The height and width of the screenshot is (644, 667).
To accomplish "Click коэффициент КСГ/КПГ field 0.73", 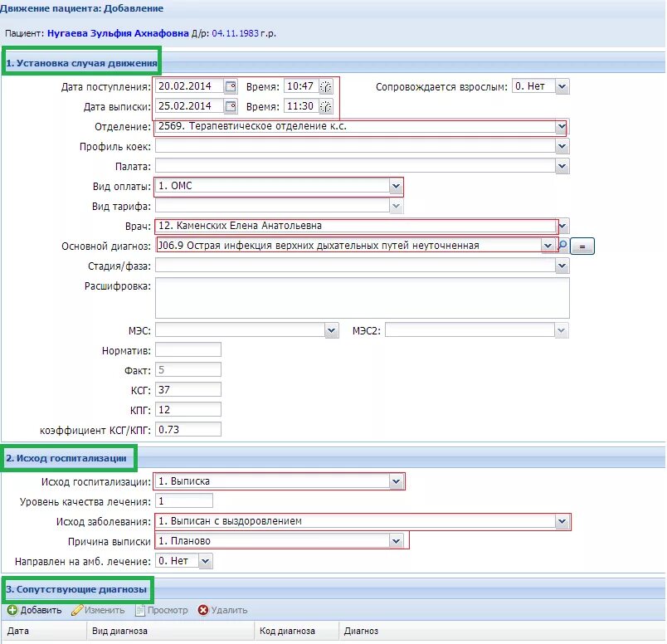I will click(x=188, y=430).
